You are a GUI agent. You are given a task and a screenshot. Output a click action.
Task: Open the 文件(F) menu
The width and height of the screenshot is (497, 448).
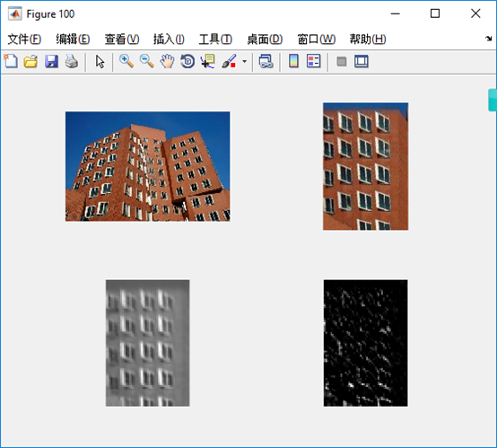(24, 40)
